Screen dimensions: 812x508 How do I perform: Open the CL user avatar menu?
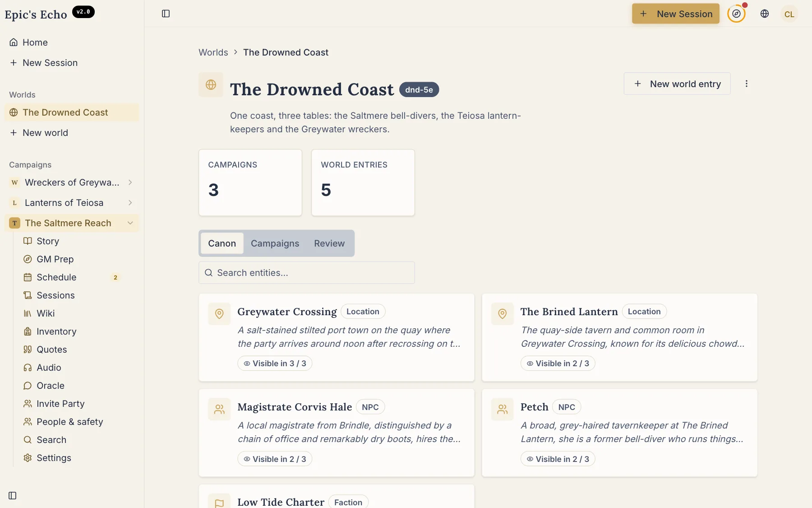tap(789, 14)
